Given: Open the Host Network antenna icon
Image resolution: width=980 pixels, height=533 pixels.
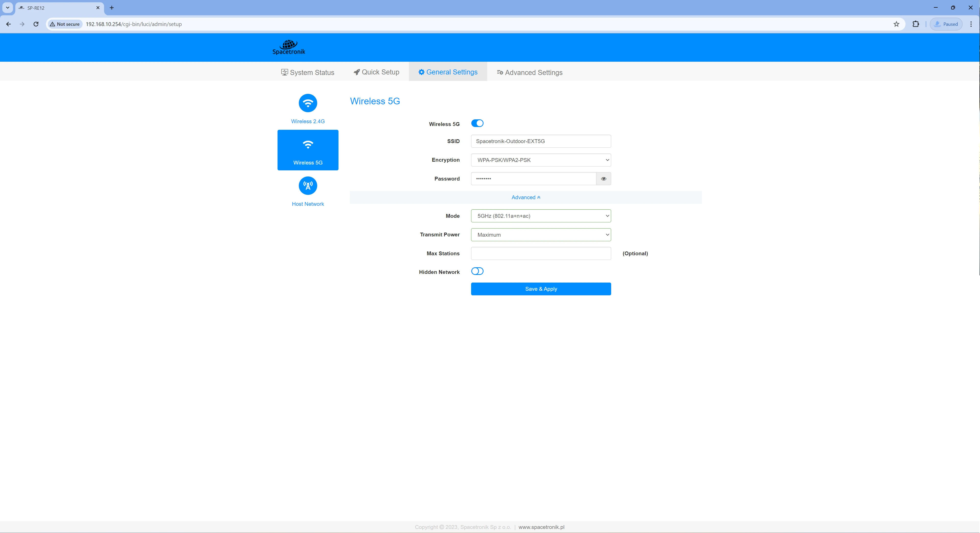Looking at the screenshot, I should pos(308,186).
